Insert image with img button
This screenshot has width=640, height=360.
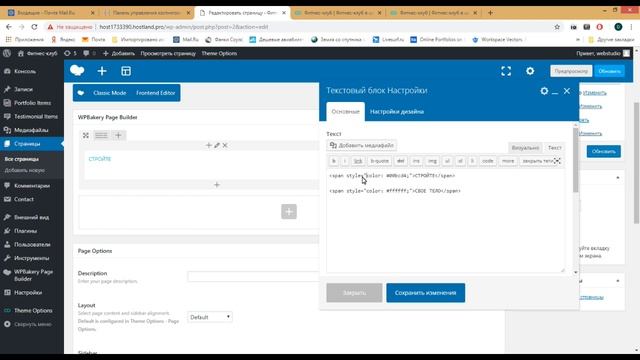pyautogui.click(x=432, y=161)
